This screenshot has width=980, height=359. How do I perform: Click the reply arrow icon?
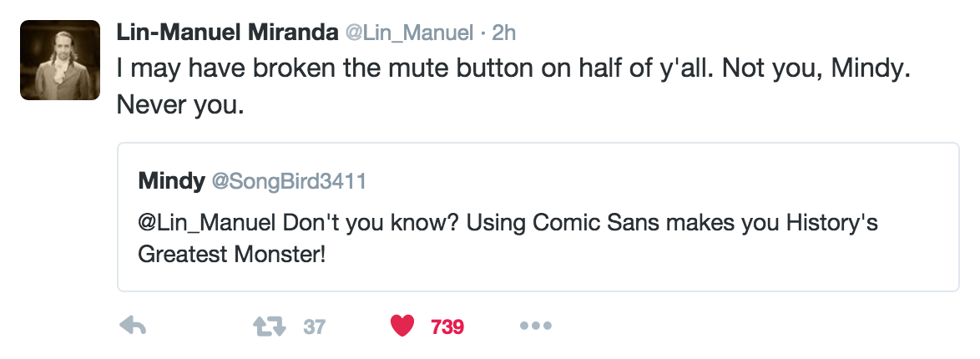[134, 326]
